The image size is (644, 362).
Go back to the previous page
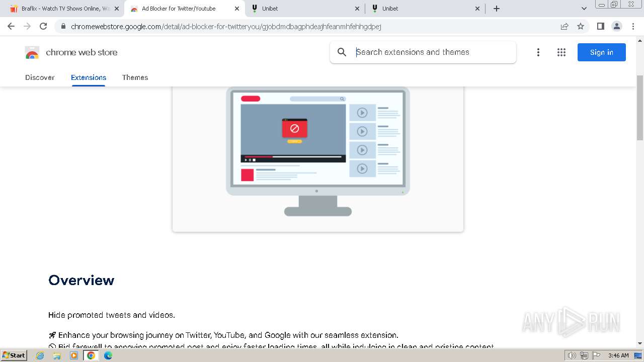click(11, 26)
